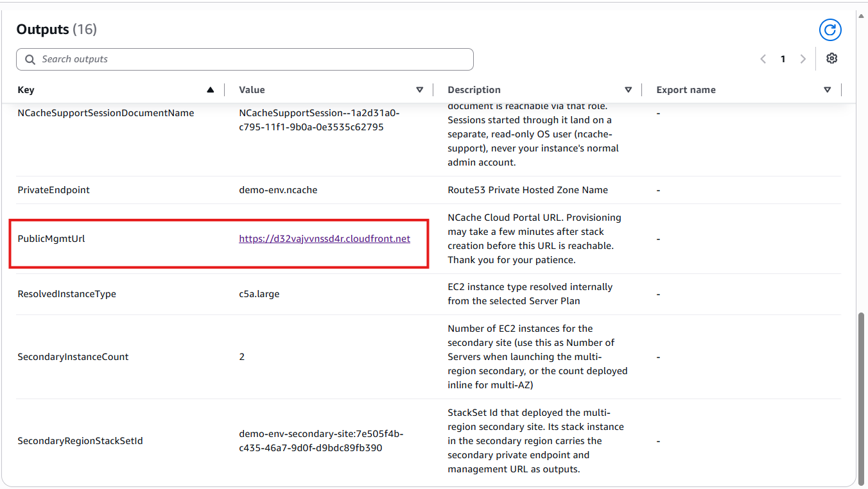Click the Route53 Private Hosted Zone description
The height and width of the screenshot is (489, 868).
tap(528, 190)
